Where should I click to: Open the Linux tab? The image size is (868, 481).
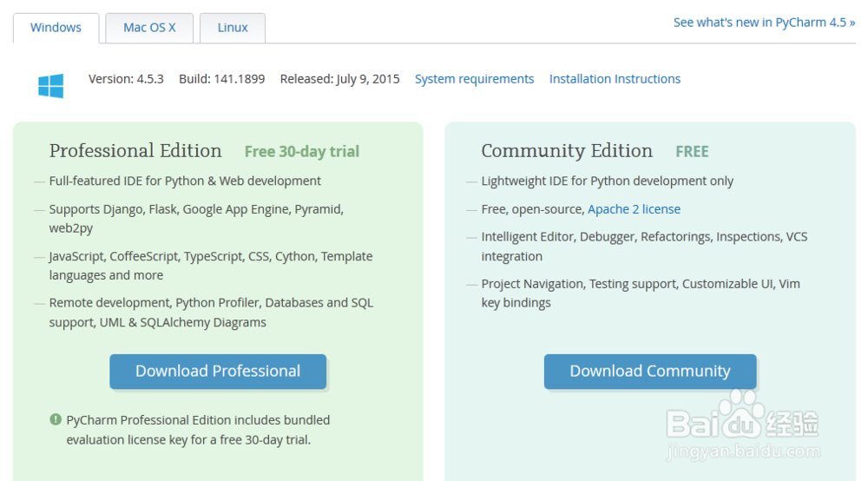pos(233,28)
